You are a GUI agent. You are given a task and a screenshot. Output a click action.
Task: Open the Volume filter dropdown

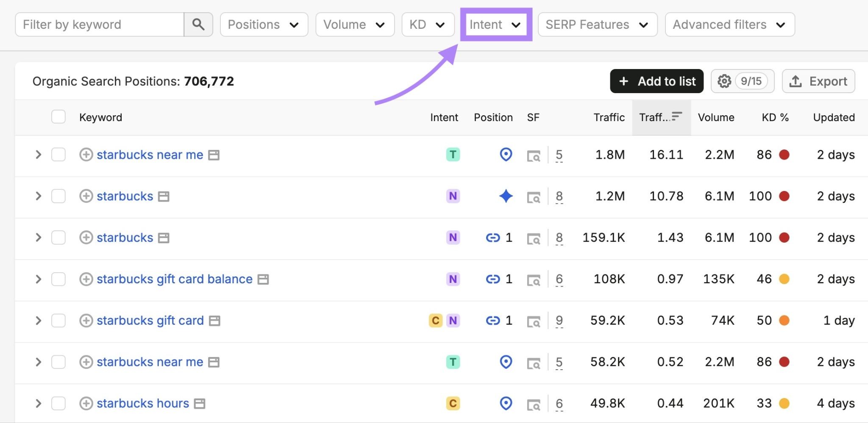coord(355,25)
